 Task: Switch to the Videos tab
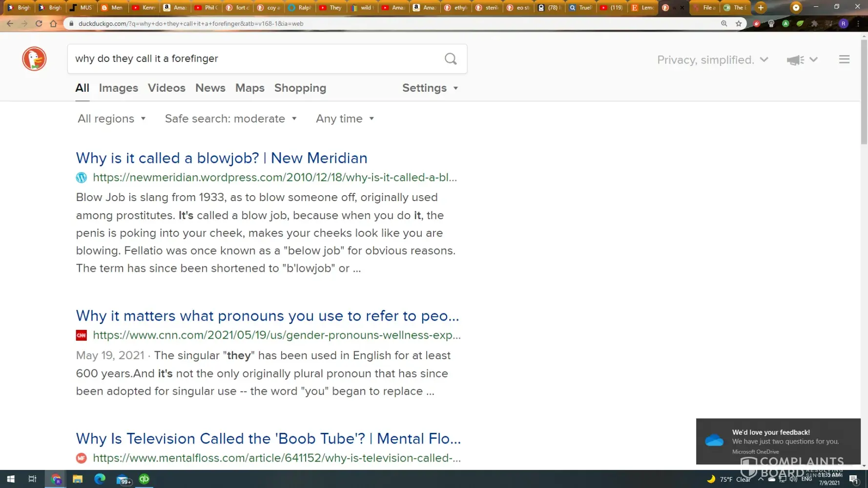tap(166, 88)
